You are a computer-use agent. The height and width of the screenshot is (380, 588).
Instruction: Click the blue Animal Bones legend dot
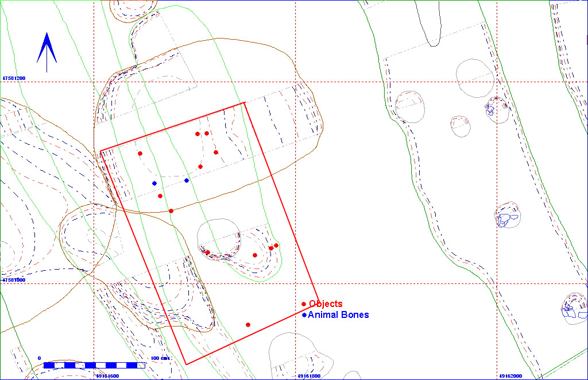tap(304, 315)
